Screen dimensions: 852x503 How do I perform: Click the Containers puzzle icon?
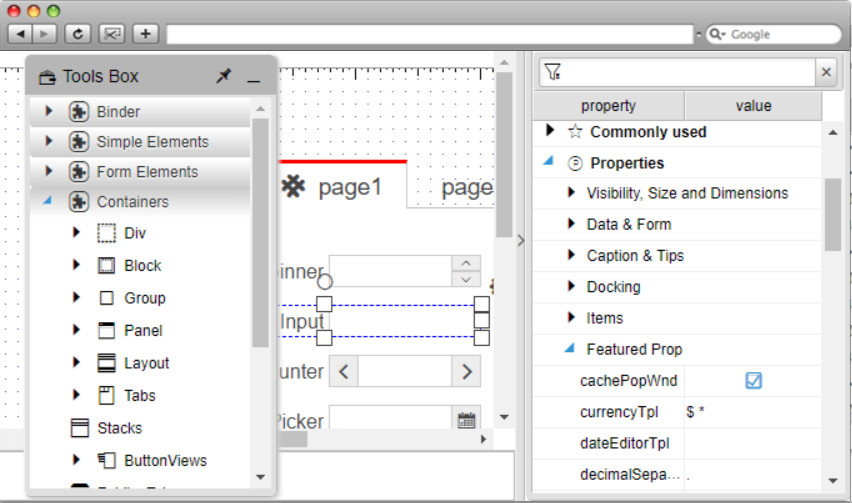79,202
